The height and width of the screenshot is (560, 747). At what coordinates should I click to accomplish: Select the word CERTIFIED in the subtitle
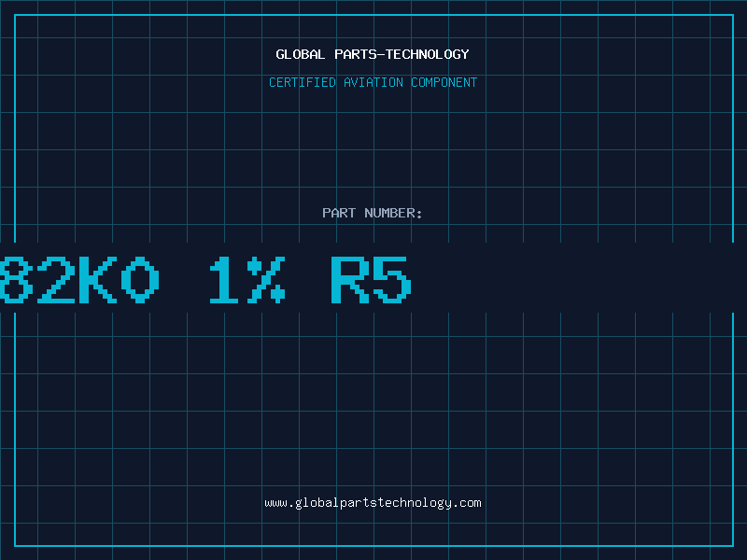302,82
